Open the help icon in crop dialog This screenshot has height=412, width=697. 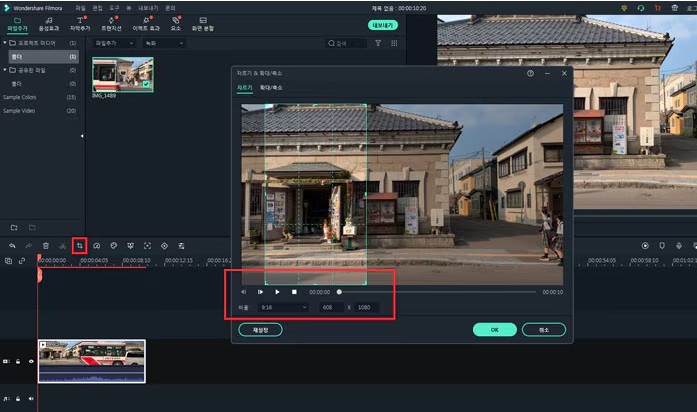click(530, 73)
